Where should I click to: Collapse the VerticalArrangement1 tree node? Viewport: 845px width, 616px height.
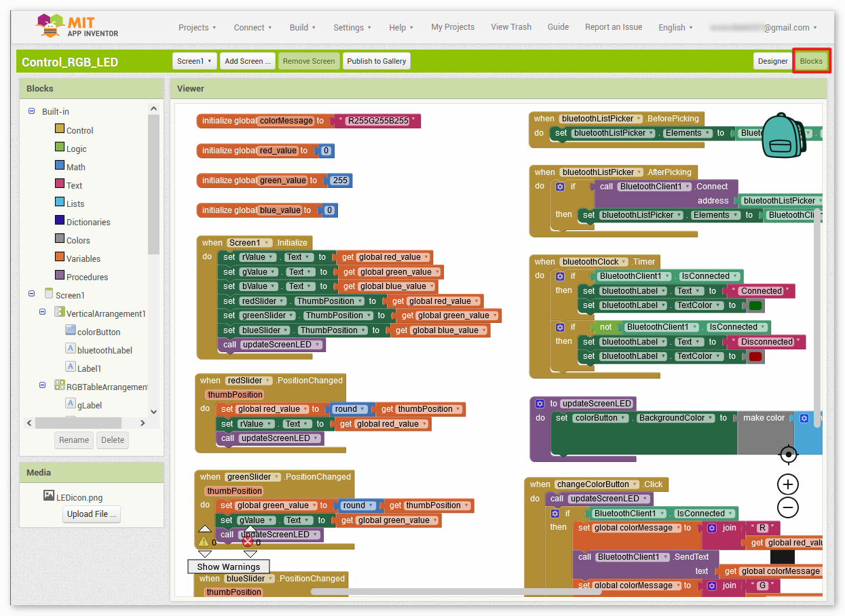point(43,313)
